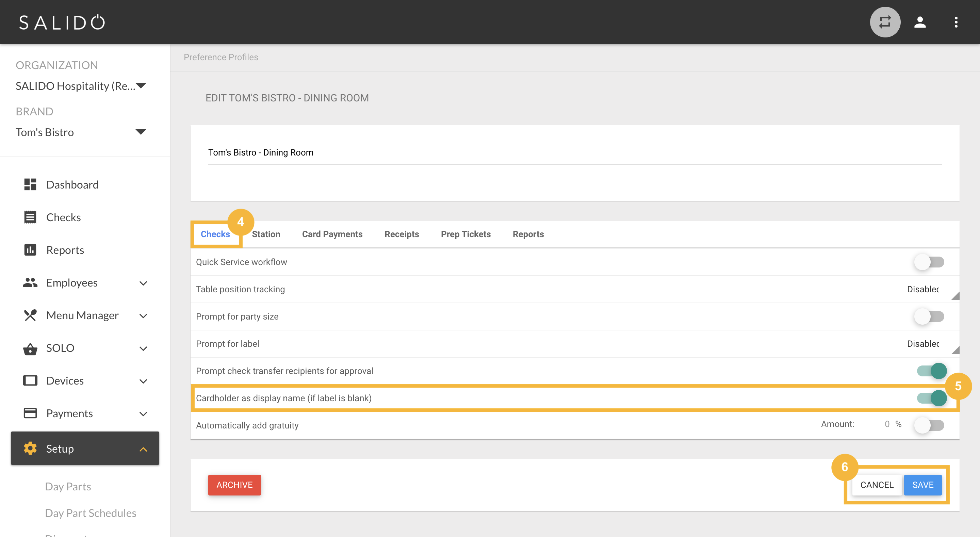
Task: Toggle Cardholder as display name switch
Action: point(932,398)
